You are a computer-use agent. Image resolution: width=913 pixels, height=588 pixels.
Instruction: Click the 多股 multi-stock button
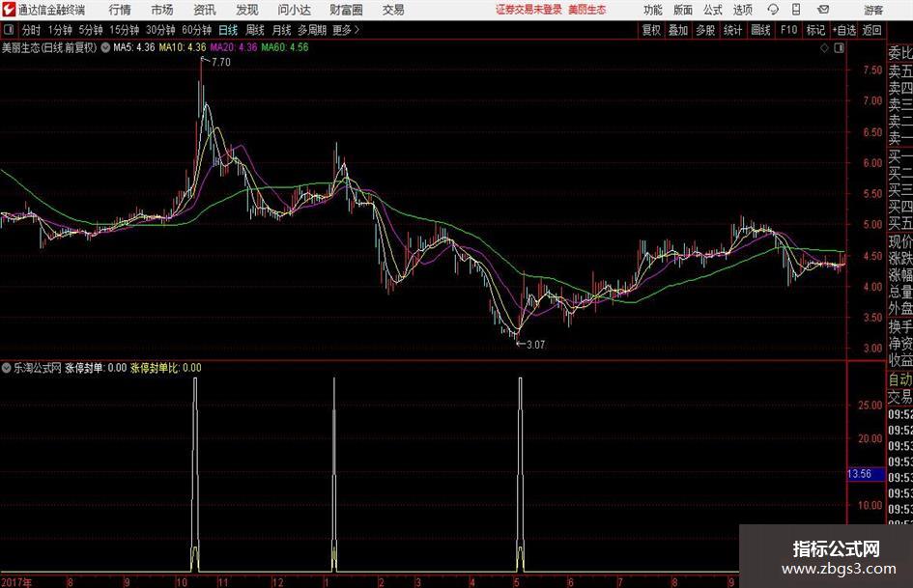(x=705, y=30)
